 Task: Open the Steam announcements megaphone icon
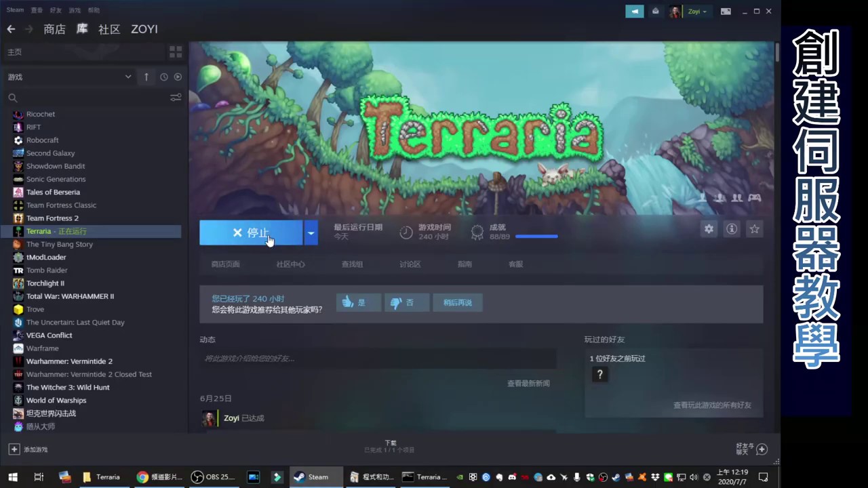click(x=635, y=12)
